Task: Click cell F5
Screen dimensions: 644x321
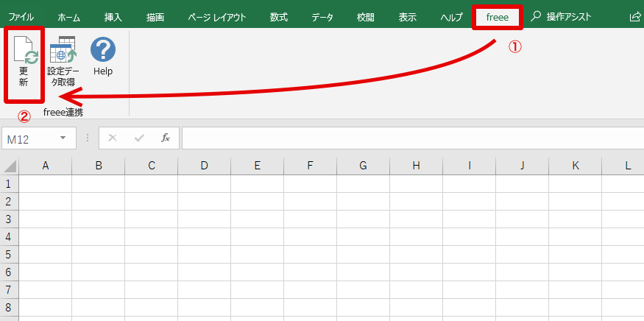Action: coord(310,255)
